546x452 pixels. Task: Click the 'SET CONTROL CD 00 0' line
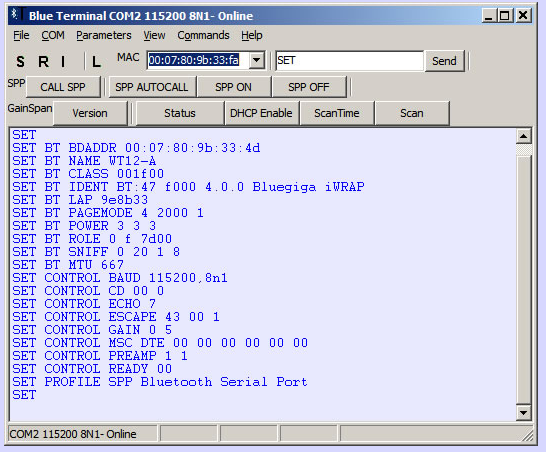[88, 291]
